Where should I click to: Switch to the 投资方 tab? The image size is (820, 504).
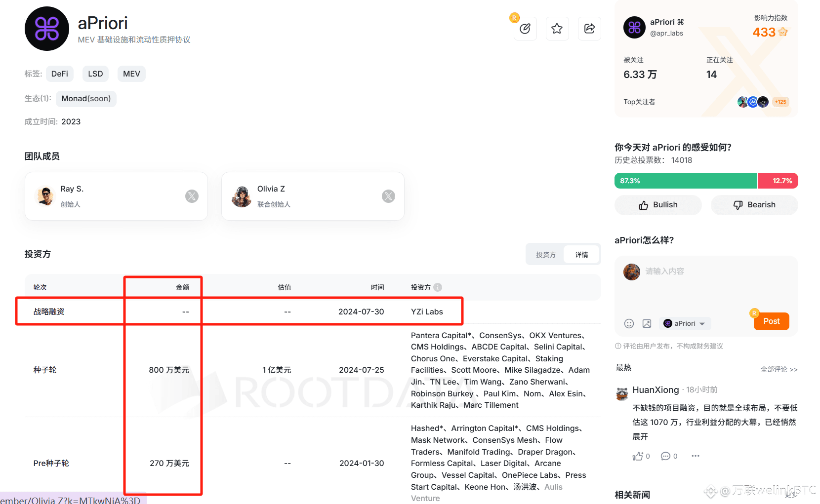pyautogui.click(x=546, y=254)
